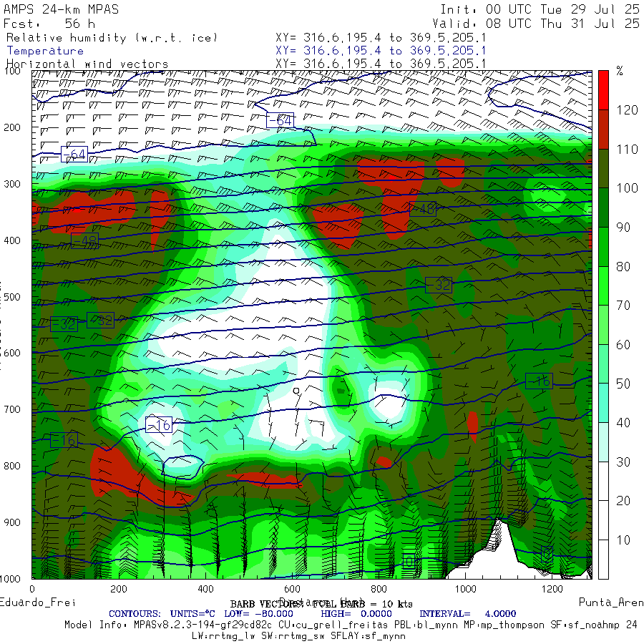Screen dimensions: 644x644
Task: Click the distance axis '400' label
Action: (x=205, y=589)
